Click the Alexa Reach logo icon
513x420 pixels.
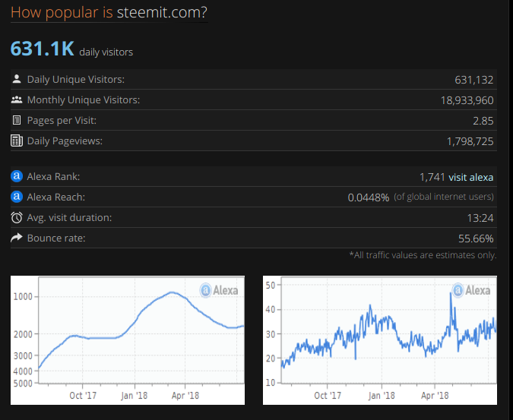[17, 197]
